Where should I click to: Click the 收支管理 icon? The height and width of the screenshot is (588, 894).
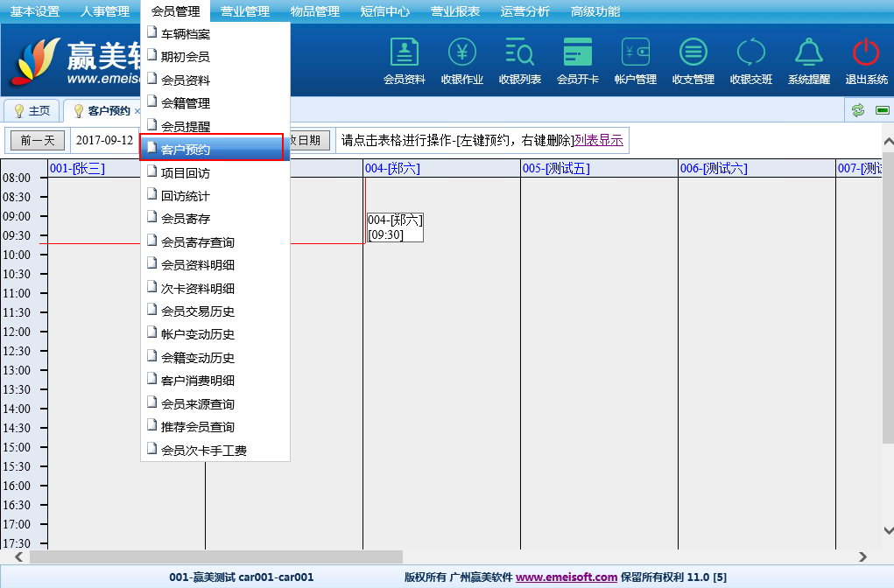693,54
